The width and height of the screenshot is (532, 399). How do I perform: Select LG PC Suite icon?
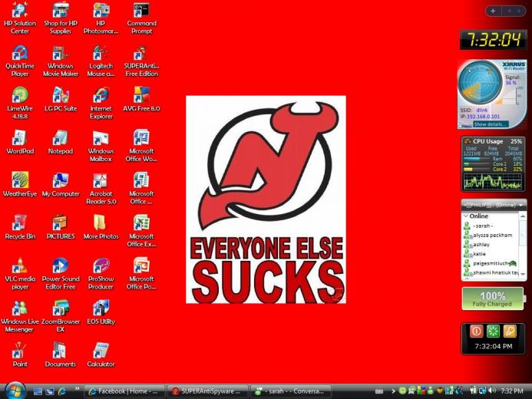click(61, 100)
